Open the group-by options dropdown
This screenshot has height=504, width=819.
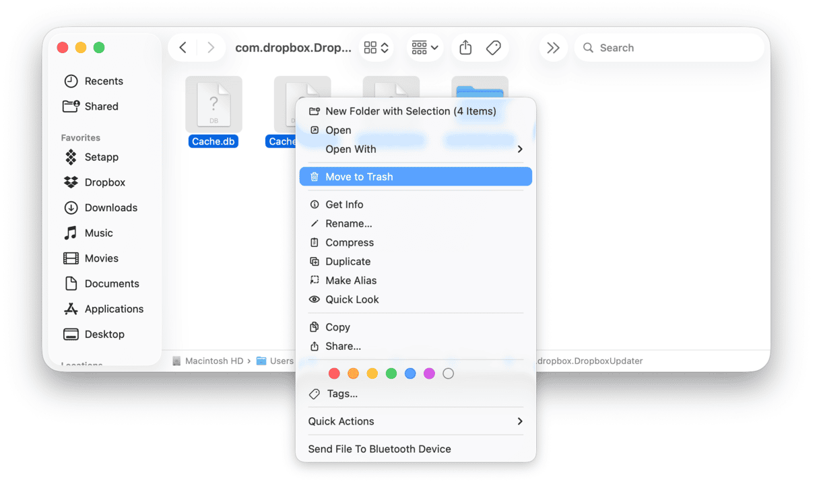point(425,48)
